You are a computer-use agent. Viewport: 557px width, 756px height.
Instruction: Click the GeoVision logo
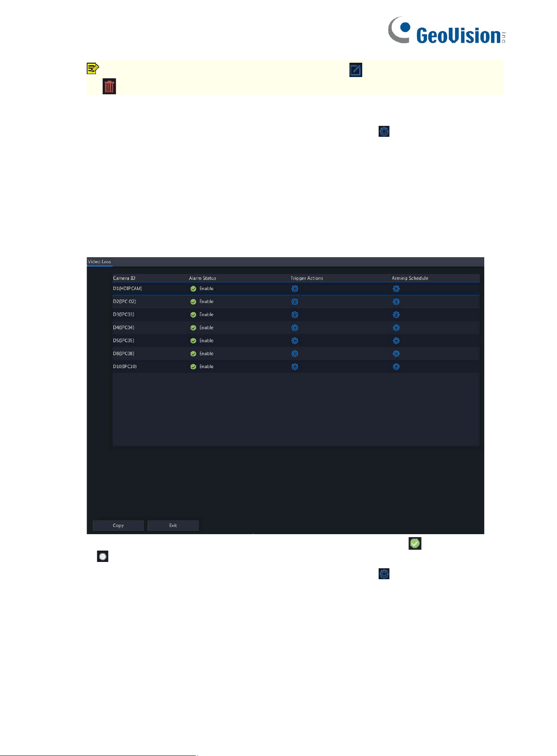point(447,30)
